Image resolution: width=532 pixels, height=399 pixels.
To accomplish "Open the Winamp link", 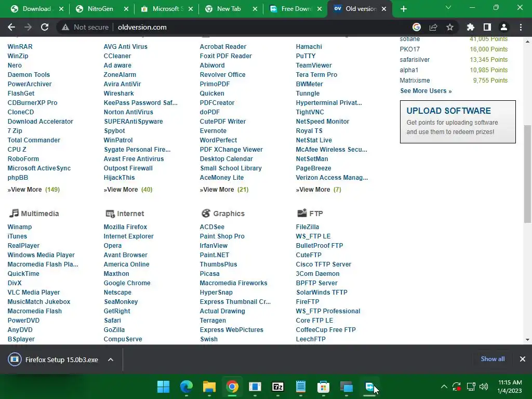I will tap(20, 227).
